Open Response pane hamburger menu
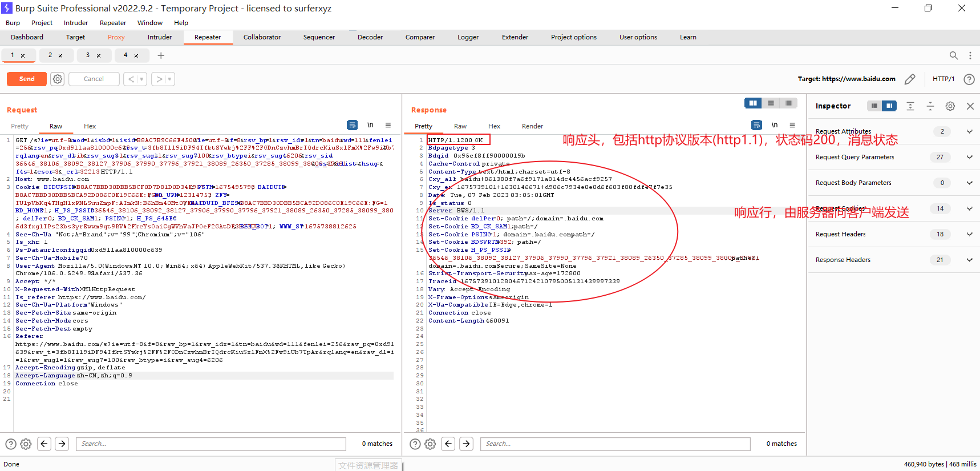This screenshot has height=471, width=980. 792,125
